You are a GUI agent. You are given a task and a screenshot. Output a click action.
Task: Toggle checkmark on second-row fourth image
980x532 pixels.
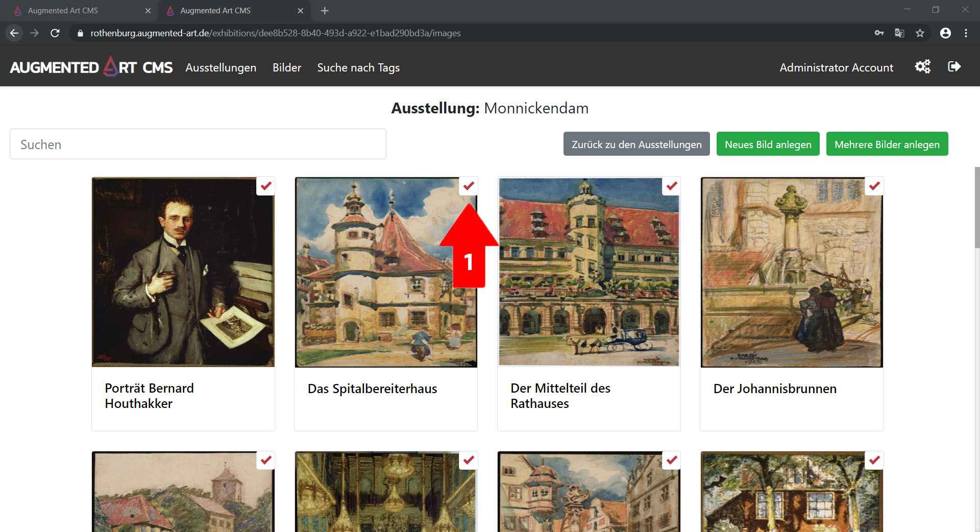point(874,460)
